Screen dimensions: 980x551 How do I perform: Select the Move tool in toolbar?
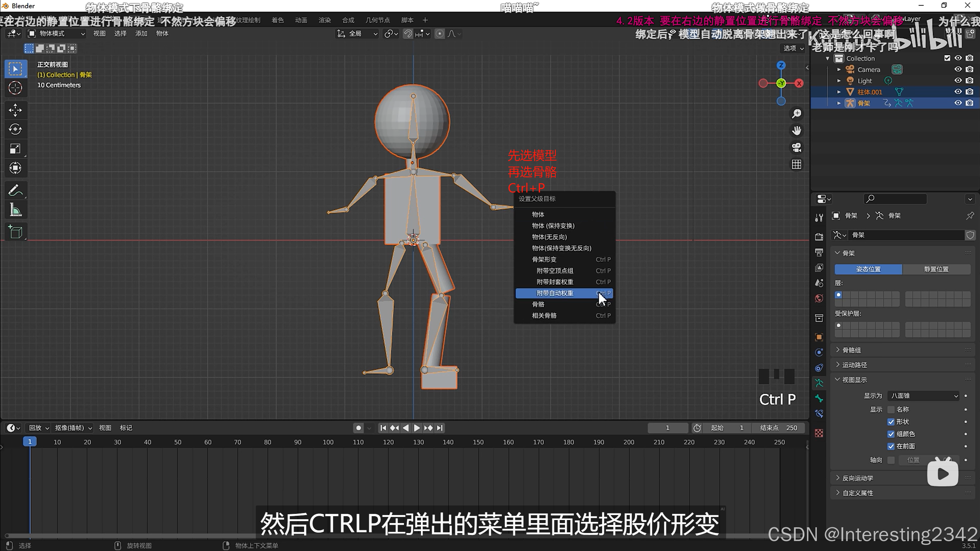tap(15, 110)
